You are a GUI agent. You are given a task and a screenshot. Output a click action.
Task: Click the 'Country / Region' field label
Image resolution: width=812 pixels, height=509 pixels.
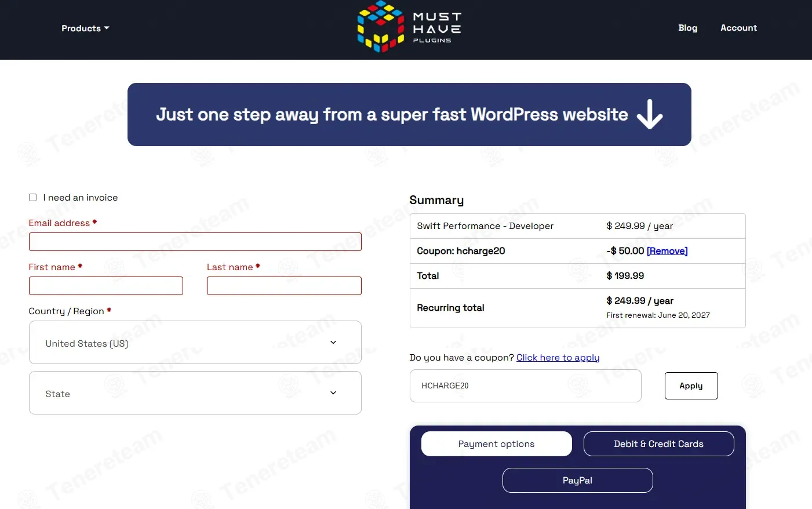click(67, 311)
